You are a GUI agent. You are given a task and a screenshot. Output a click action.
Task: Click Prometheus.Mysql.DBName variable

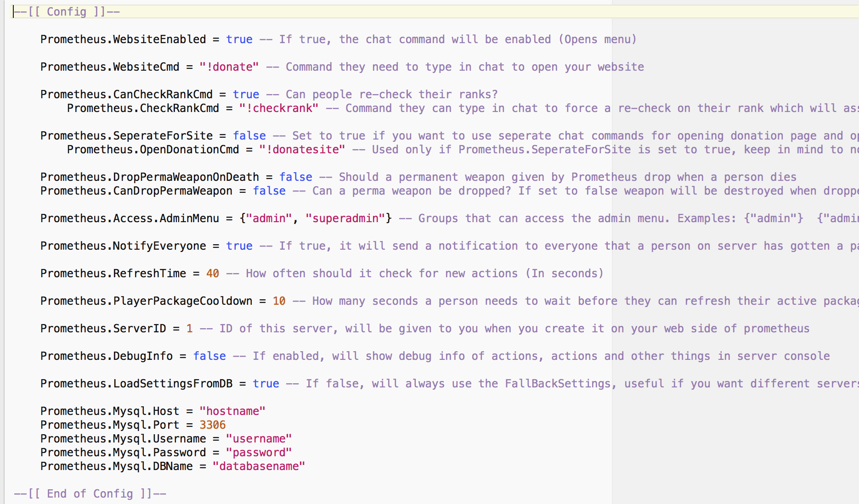117,466
